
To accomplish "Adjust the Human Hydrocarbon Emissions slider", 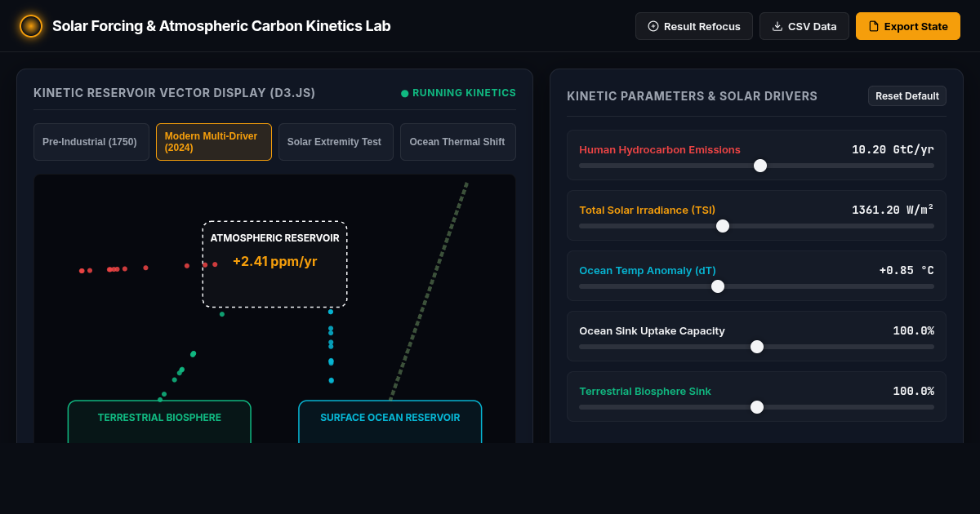I will click(756, 166).
